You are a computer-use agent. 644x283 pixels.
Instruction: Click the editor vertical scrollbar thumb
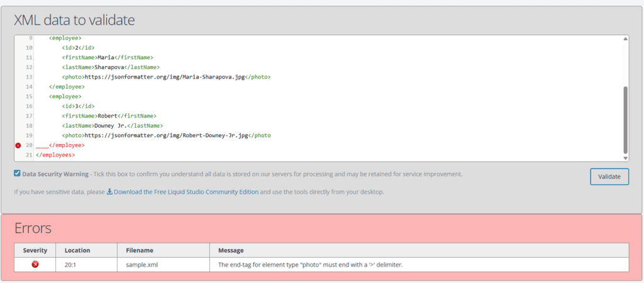625,119
